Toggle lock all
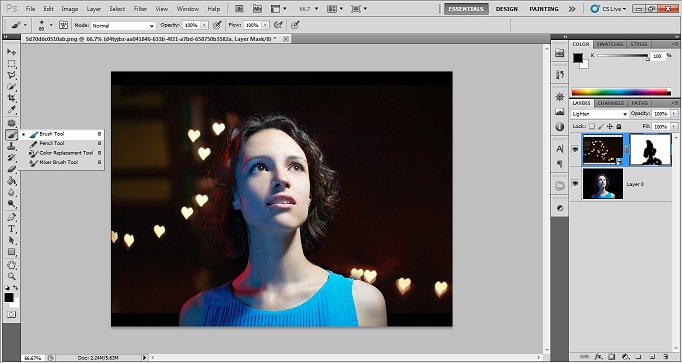Screen dimensions: 682x363 (618, 126)
